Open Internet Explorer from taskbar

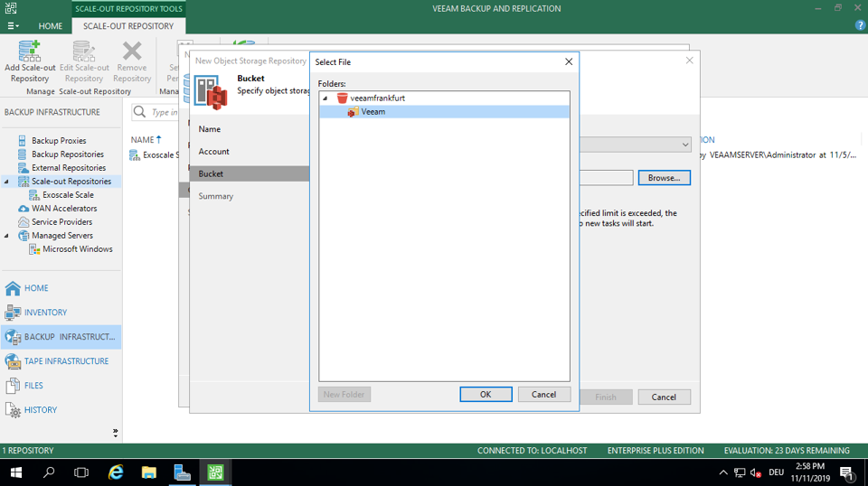tap(116, 472)
